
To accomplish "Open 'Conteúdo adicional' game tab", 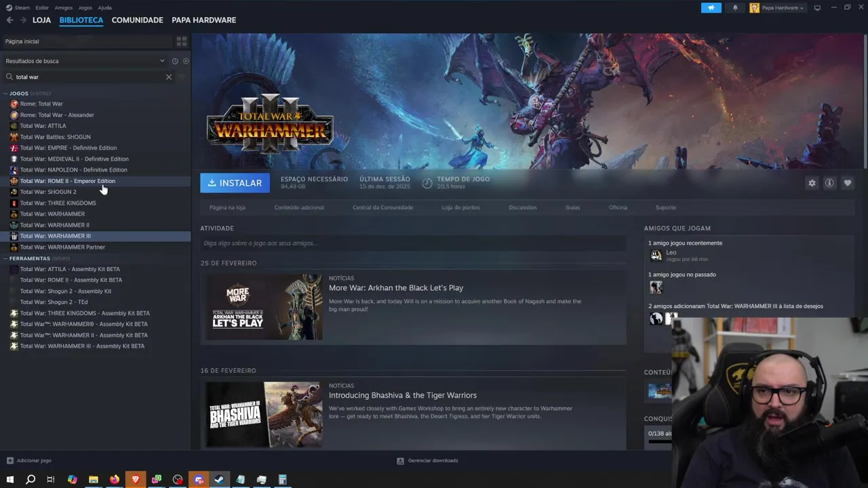I will pos(299,207).
